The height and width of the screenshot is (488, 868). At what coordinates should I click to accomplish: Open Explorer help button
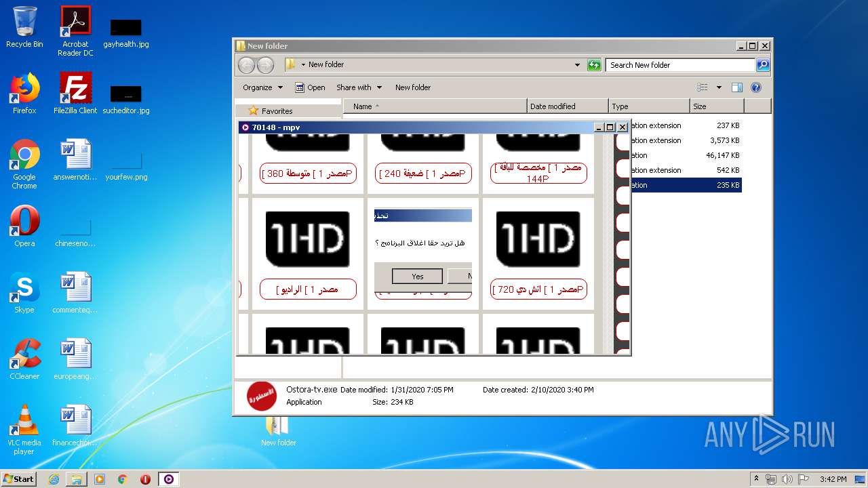[x=756, y=87]
